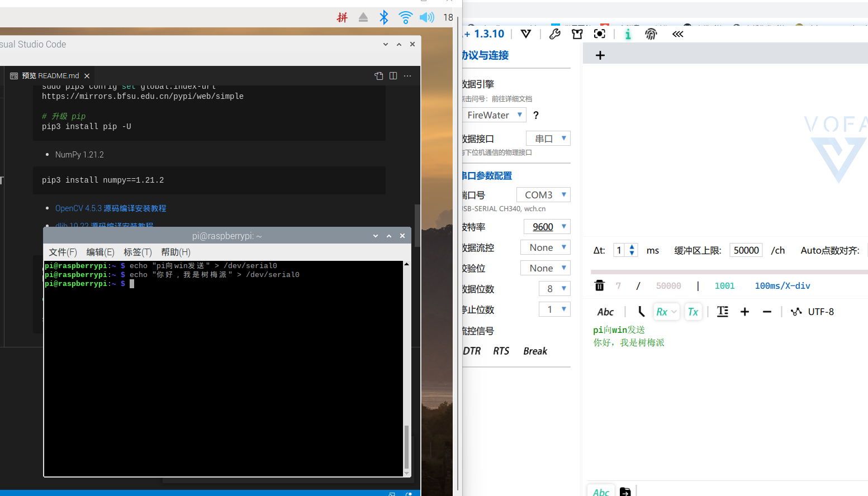868x496 pixels.
Task: Click the screenshot capture icon in VOFA+ toolbar
Action: tap(599, 34)
